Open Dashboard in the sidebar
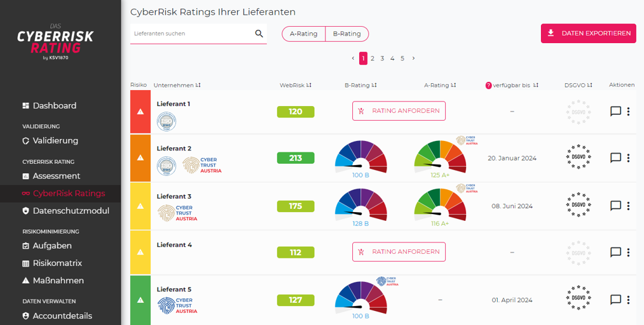This screenshot has height=325, width=644. [54, 105]
